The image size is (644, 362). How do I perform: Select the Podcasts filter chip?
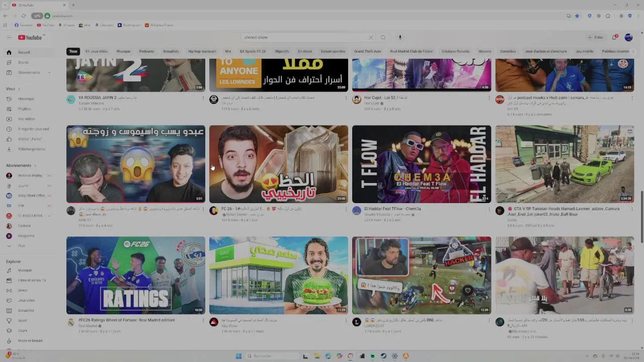pyautogui.click(x=146, y=51)
